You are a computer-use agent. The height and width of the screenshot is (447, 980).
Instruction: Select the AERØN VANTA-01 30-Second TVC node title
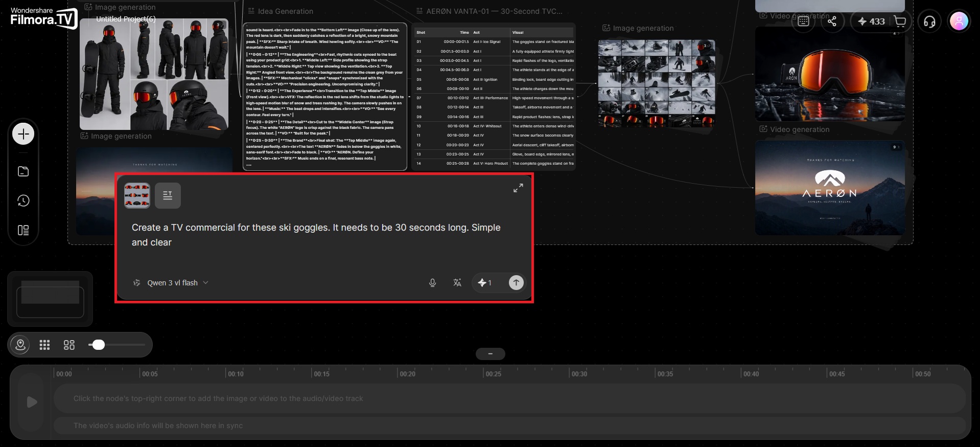pyautogui.click(x=494, y=11)
